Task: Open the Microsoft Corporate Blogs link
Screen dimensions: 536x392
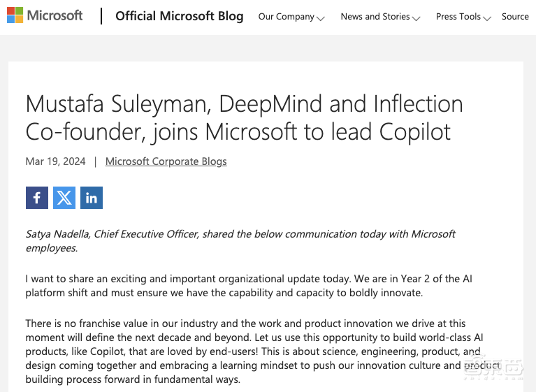Action: [166, 161]
